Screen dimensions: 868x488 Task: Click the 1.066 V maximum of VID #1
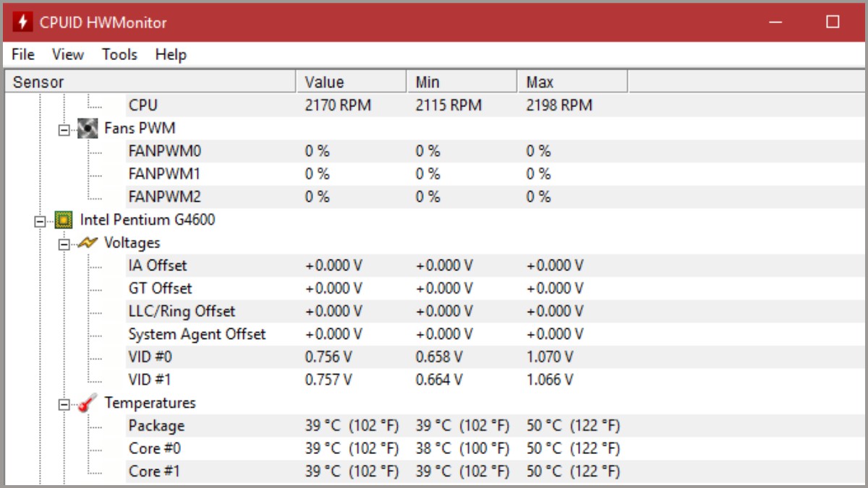tap(550, 380)
